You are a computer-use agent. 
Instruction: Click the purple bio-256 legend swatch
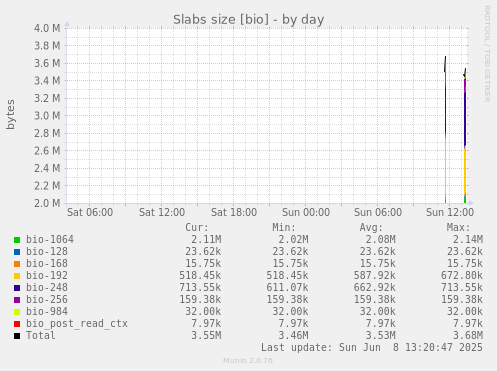click(x=17, y=300)
